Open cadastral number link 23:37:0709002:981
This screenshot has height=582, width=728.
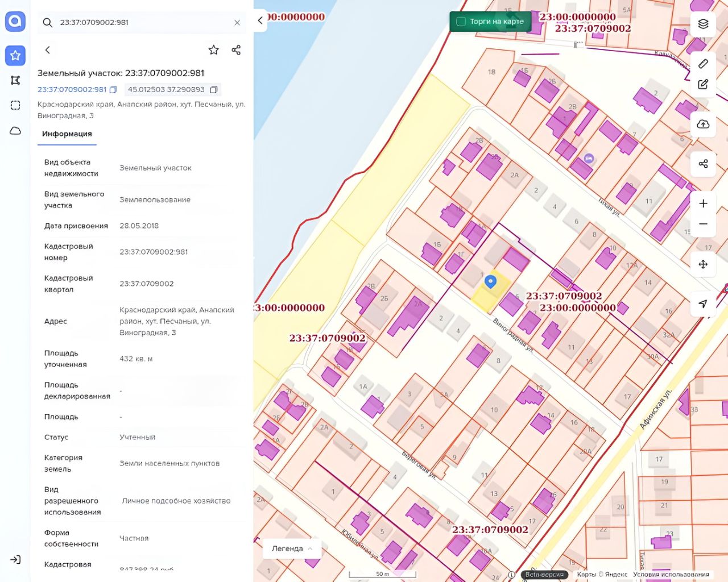pyautogui.click(x=72, y=89)
